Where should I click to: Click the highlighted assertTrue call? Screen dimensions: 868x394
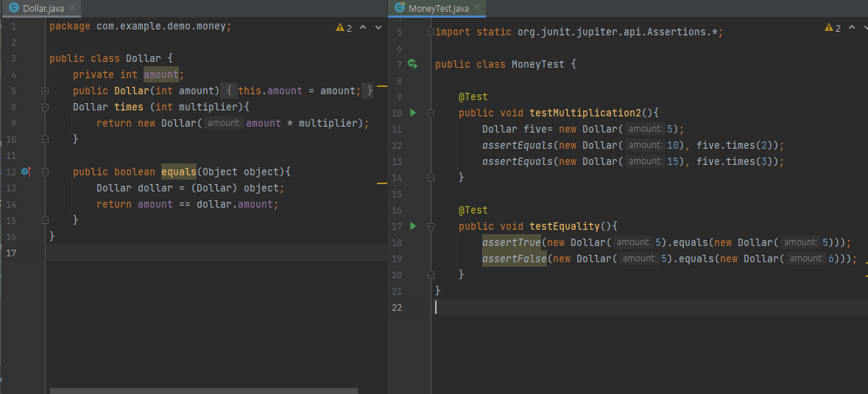(x=512, y=242)
